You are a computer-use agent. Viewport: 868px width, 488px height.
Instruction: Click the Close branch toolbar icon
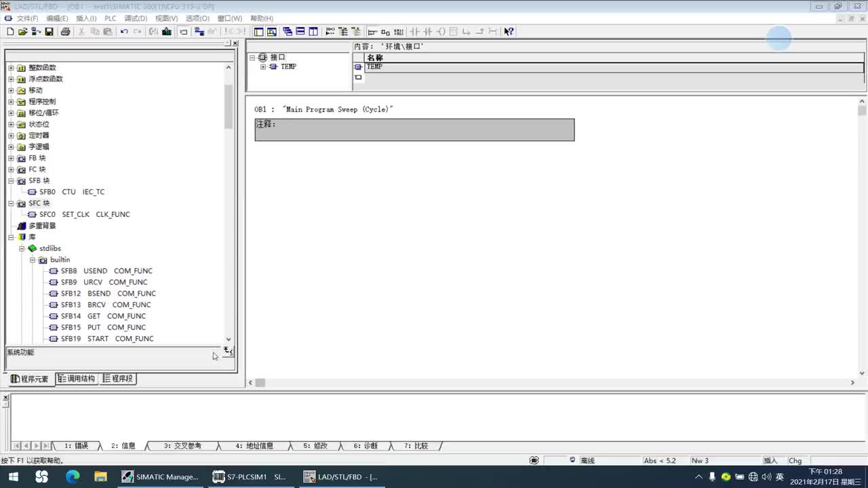479,31
